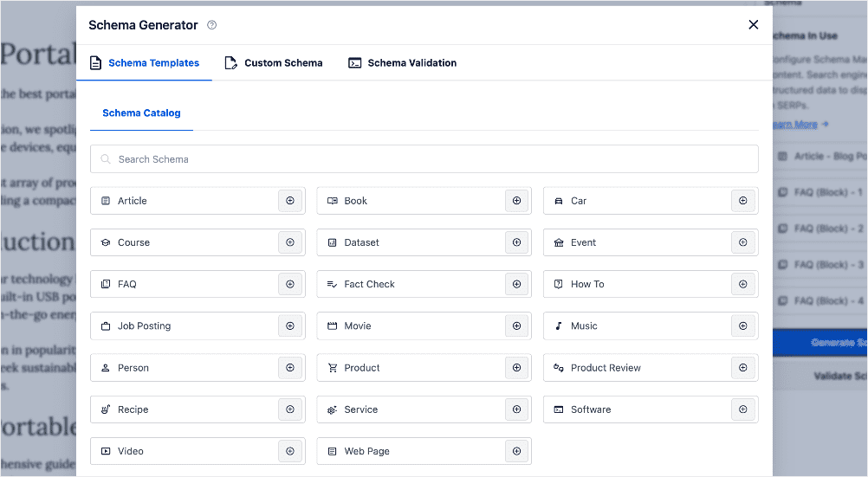Choose the Job Posting schema label

pos(144,326)
